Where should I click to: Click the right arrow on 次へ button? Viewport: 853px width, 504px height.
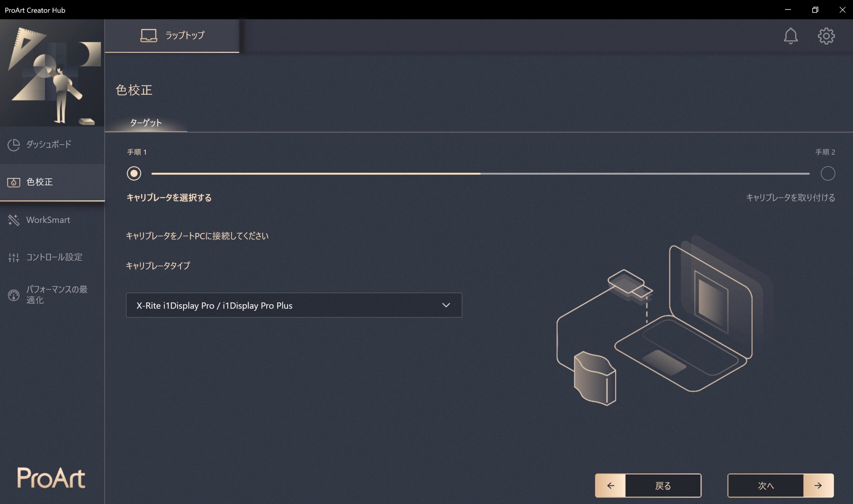tap(818, 486)
